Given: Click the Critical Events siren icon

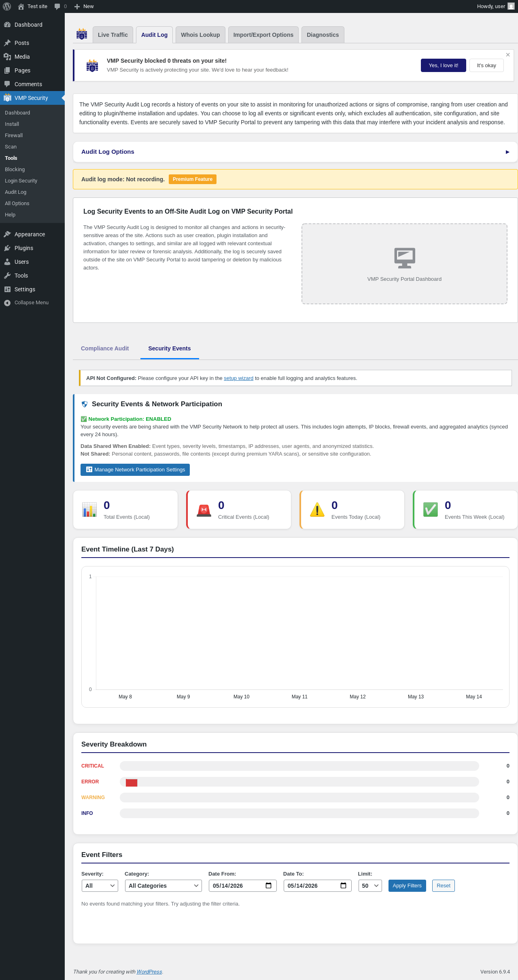Looking at the screenshot, I should (x=204, y=510).
